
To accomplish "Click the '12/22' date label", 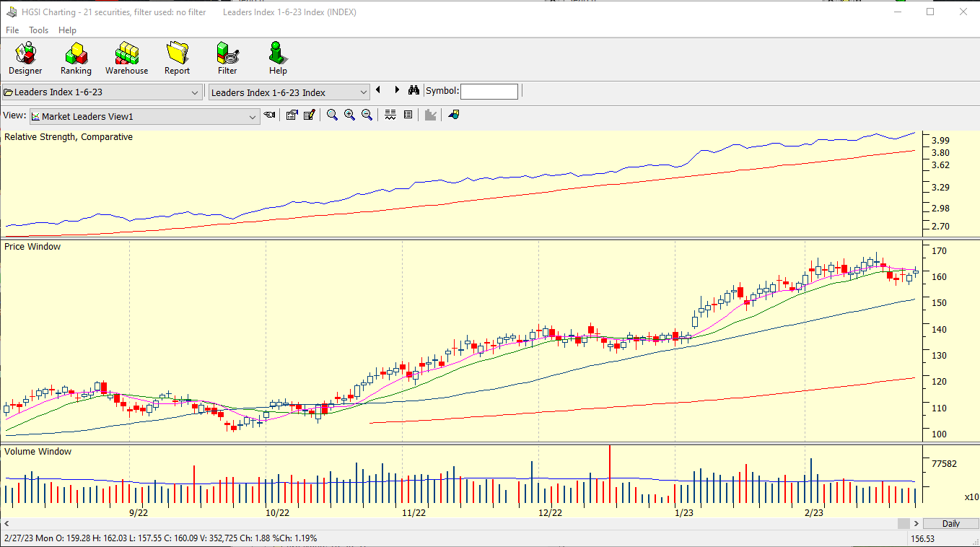I will [x=550, y=513].
